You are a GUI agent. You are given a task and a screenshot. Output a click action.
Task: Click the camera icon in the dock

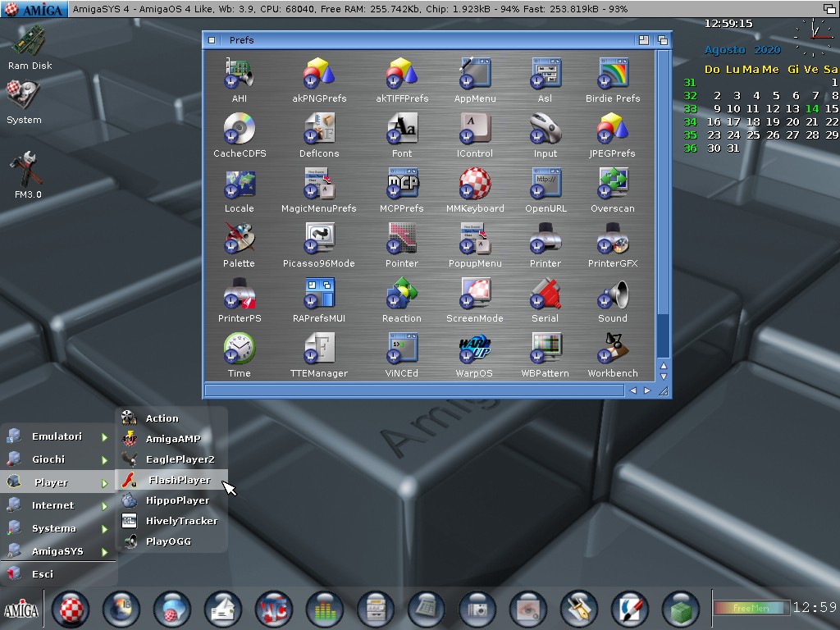[477, 609]
